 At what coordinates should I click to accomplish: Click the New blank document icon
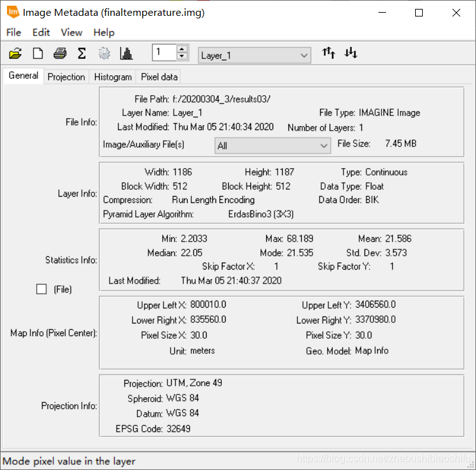tap(37, 53)
